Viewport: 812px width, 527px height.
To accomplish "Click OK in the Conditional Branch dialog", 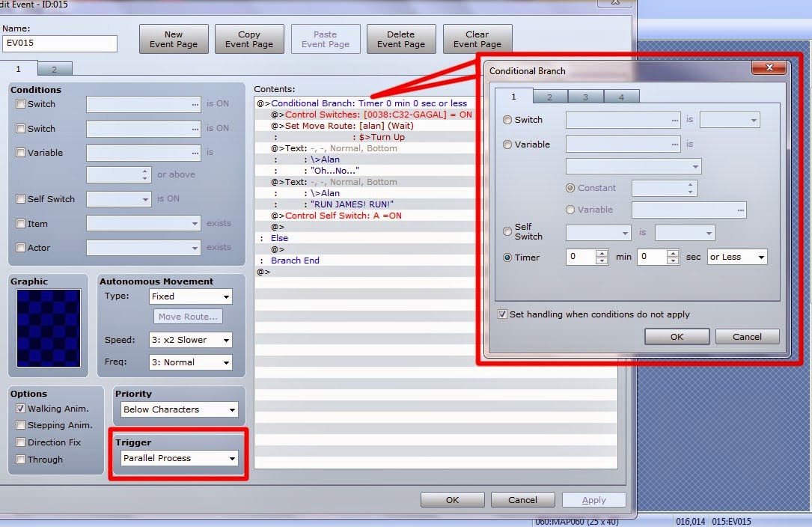I will [677, 337].
